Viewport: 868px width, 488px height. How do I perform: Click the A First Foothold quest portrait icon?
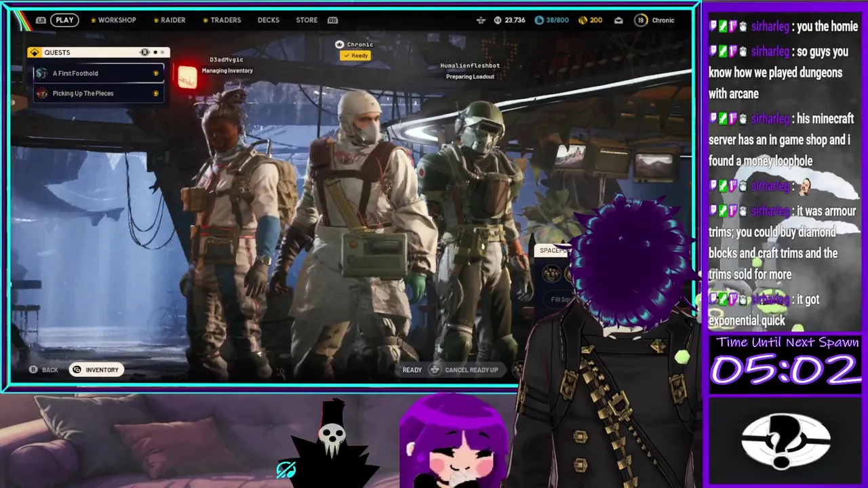[41, 73]
